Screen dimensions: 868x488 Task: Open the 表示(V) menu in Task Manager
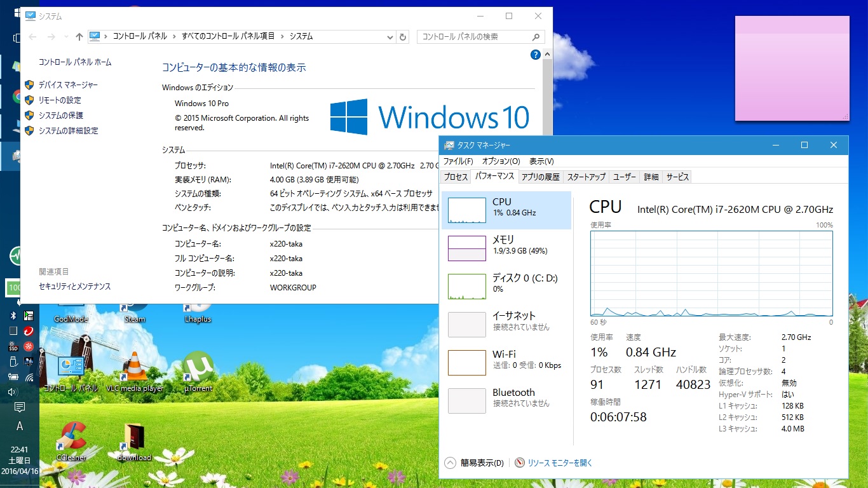tap(541, 161)
